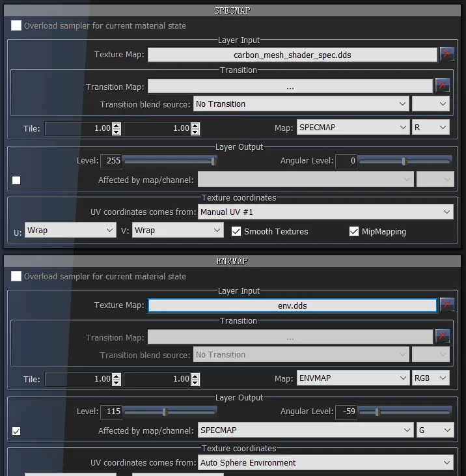This screenshot has height=476, width=466.
Task: Enable ENVMAP overload sampler checkbox
Action: coord(16,276)
